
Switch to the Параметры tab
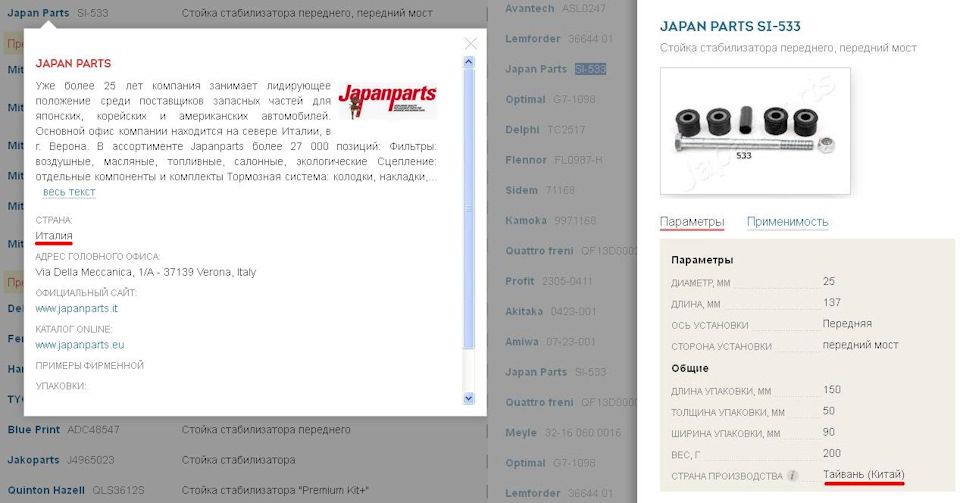click(x=692, y=222)
